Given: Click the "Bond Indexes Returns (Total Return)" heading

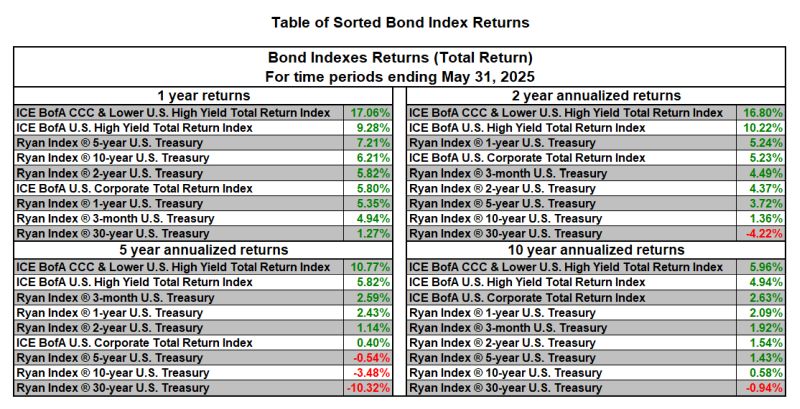Looking at the screenshot, I should point(400,58).
